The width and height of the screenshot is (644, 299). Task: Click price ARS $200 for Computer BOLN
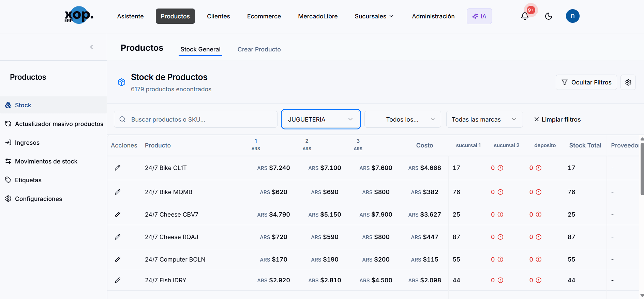point(376,259)
